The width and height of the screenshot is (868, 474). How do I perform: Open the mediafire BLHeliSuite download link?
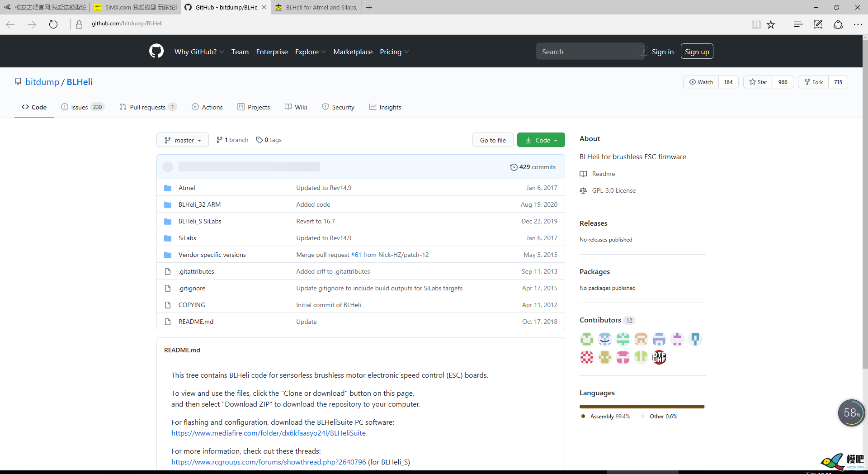[269, 433]
